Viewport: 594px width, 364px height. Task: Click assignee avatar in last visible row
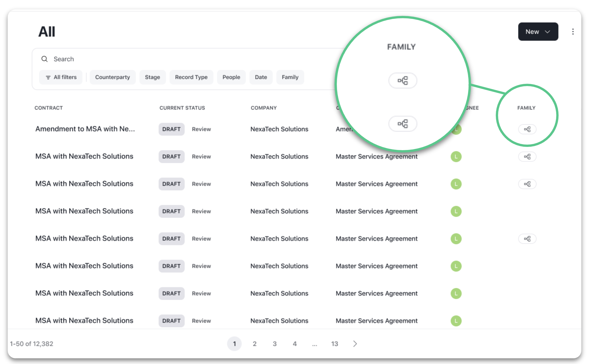coord(456,321)
